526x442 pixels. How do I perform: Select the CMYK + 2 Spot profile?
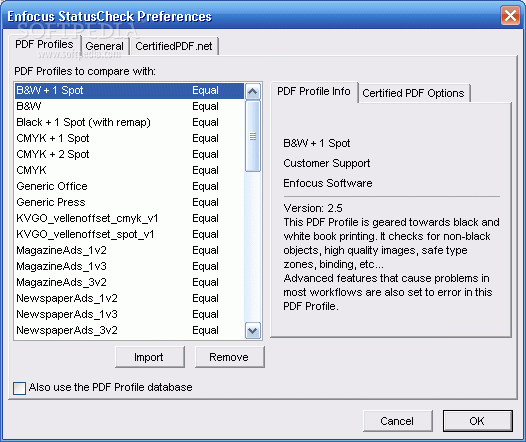point(129,154)
